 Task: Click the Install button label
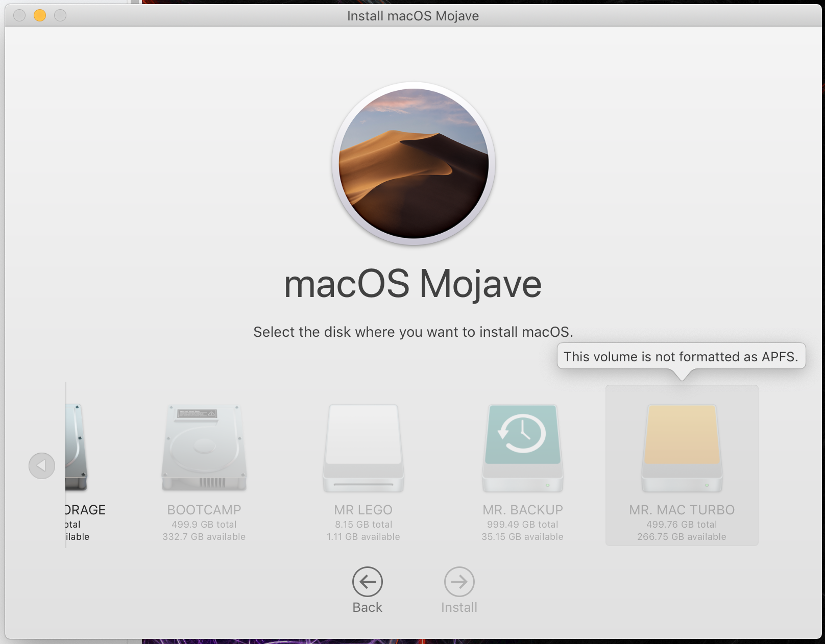[x=459, y=607]
